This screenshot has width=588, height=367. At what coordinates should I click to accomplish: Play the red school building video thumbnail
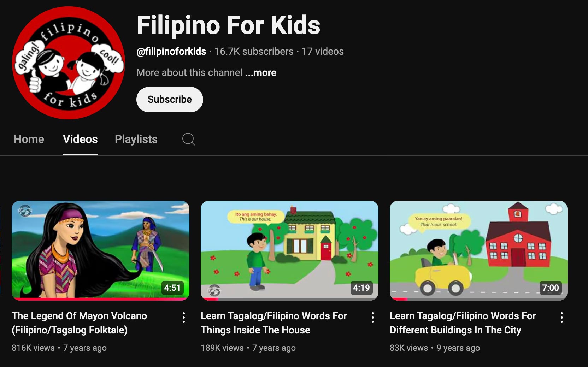pyautogui.click(x=478, y=250)
